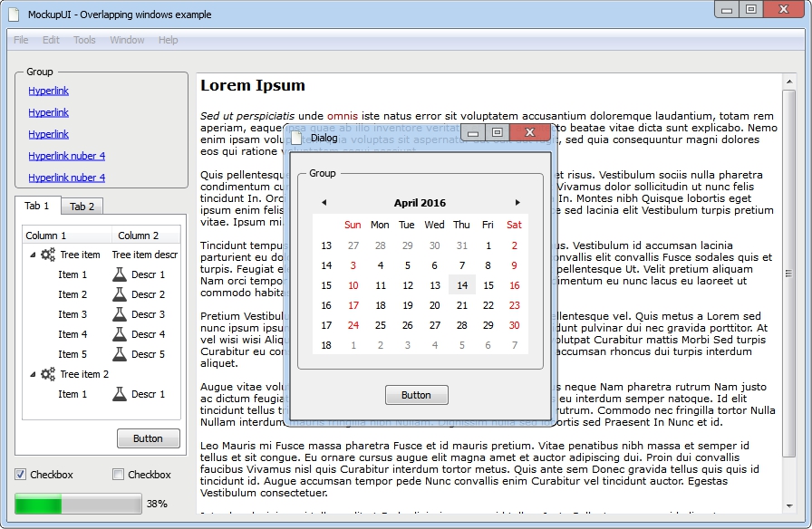Click the green progress bar at 38%
Screen dimensions: 812x529
[78, 504]
